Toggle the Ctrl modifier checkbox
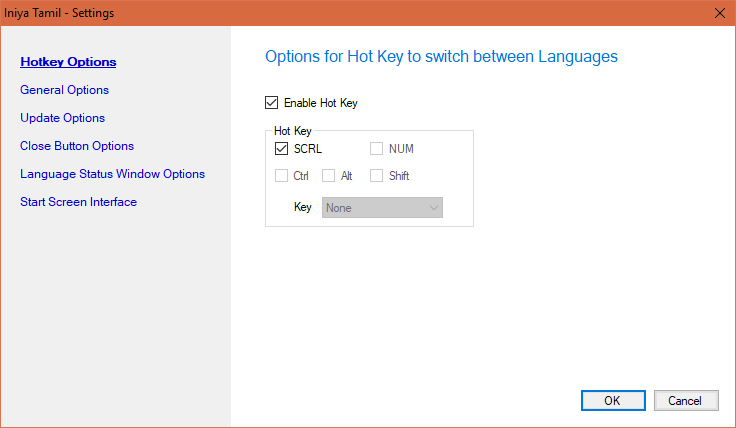The image size is (736, 428). [281, 176]
